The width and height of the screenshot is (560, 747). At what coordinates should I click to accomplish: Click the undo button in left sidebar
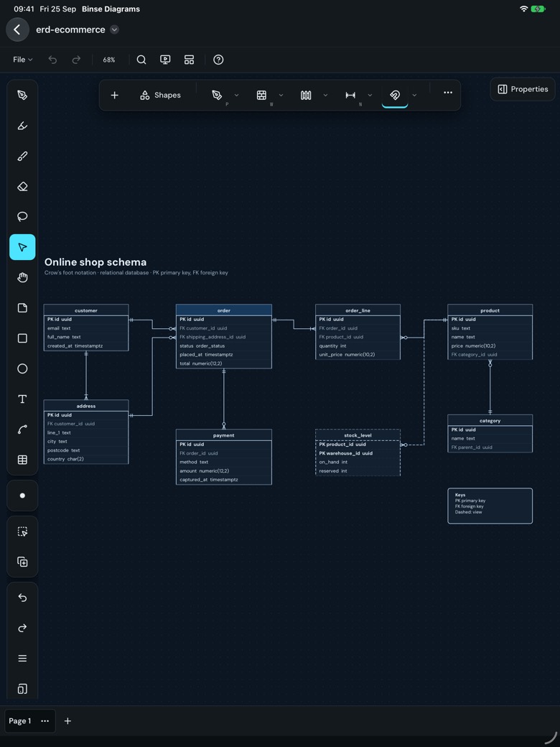(x=22, y=598)
